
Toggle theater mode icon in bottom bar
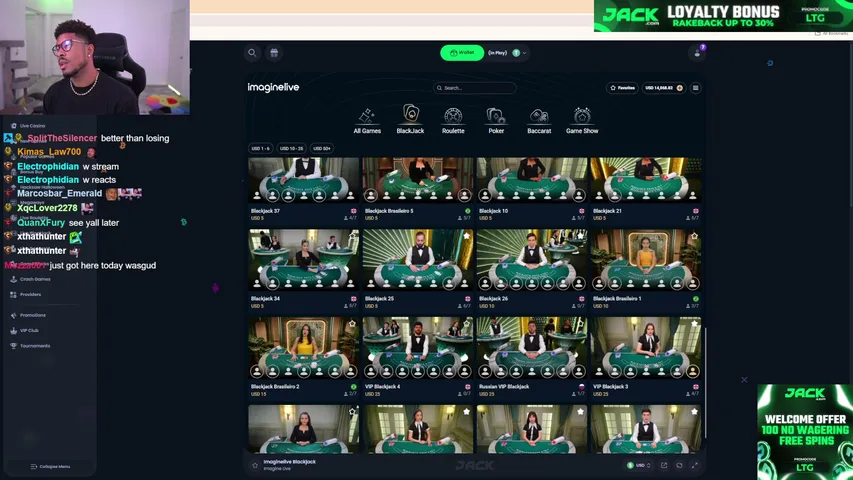(679, 465)
